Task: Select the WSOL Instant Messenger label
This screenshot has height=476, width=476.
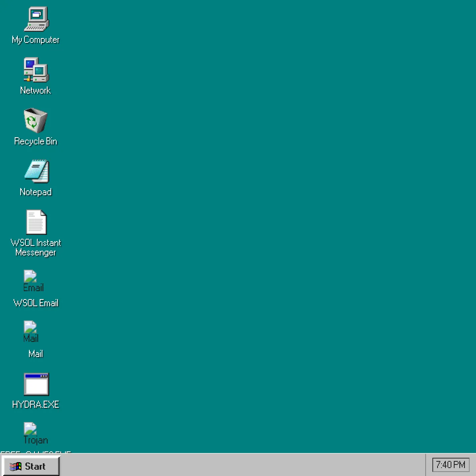Action: coord(36,248)
